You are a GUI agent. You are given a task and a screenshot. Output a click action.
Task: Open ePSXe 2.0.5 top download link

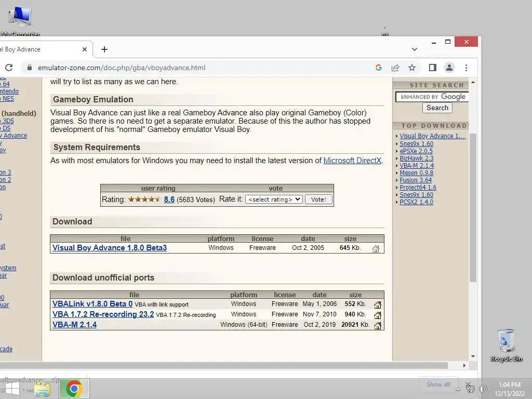[x=416, y=151]
